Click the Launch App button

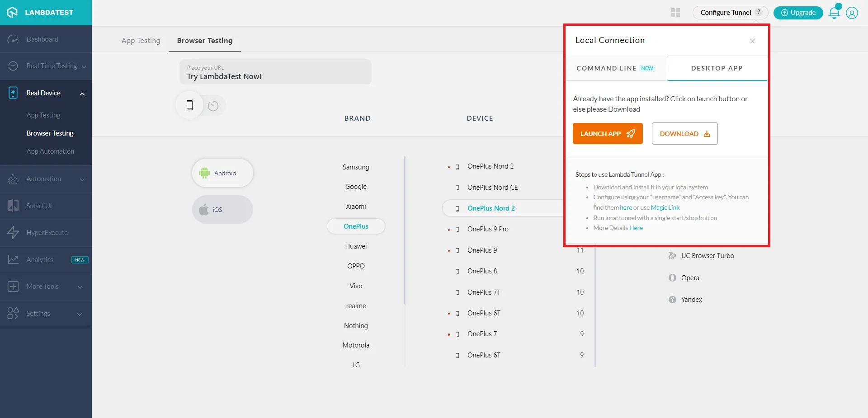[607, 134]
